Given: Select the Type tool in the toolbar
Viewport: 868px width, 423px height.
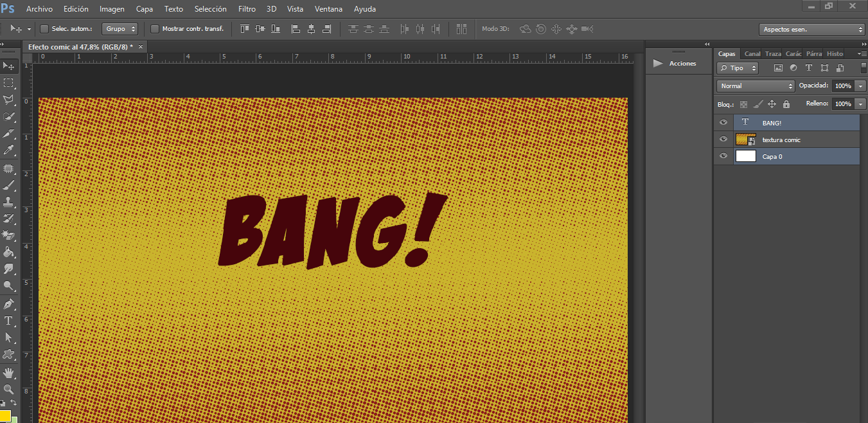Looking at the screenshot, I should [9, 320].
